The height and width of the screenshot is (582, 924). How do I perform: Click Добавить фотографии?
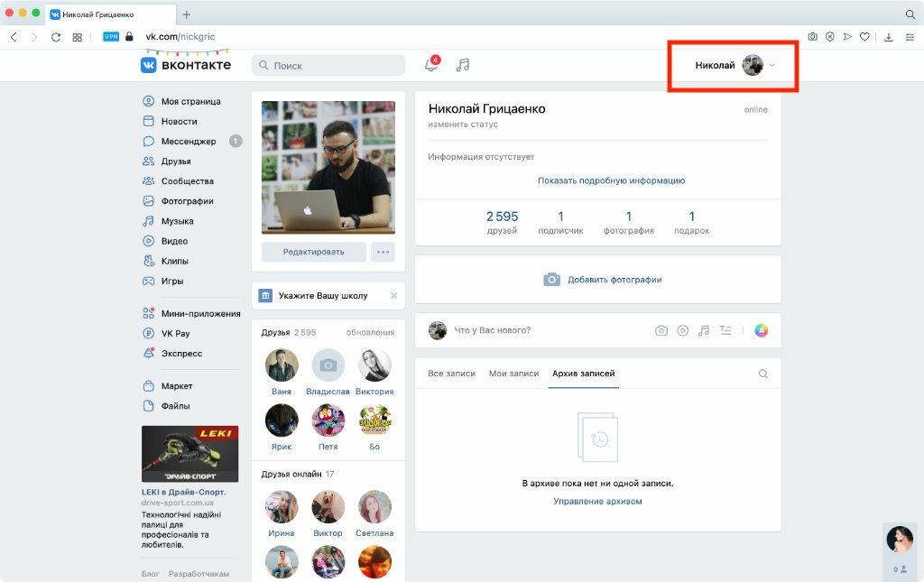point(602,280)
